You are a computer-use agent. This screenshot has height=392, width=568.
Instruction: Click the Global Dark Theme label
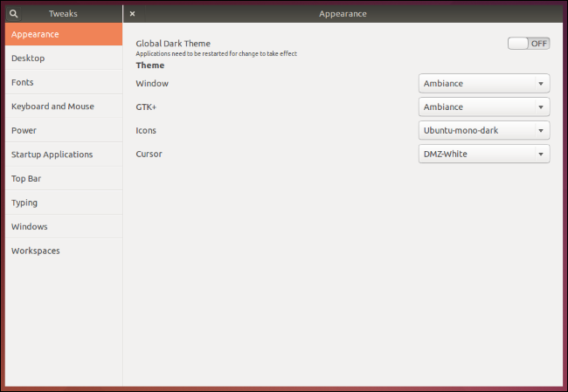point(173,44)
